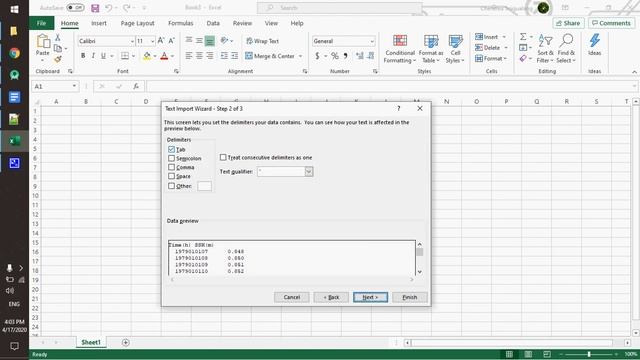Open Conditional Formatting
Screen dimensions: 640x360
[x=400, y=49]
